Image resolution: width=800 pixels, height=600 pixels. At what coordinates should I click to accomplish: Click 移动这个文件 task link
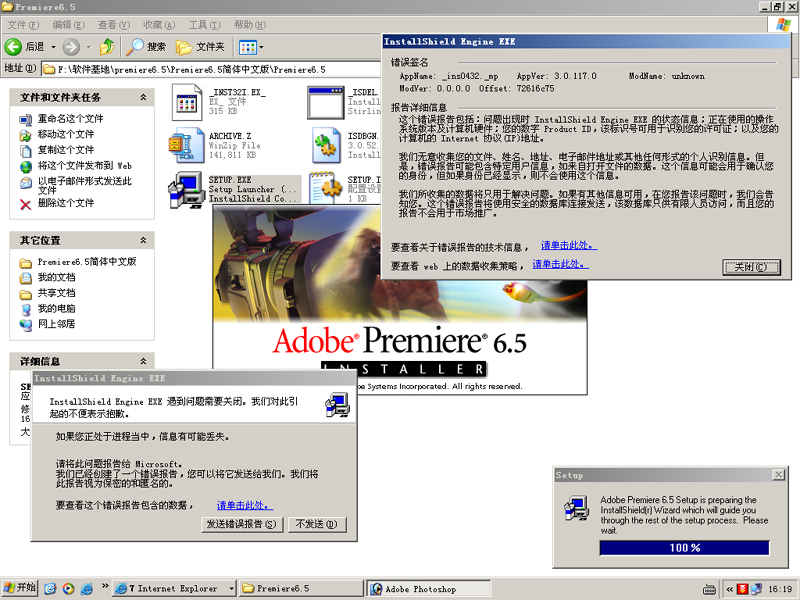[66, 134]
